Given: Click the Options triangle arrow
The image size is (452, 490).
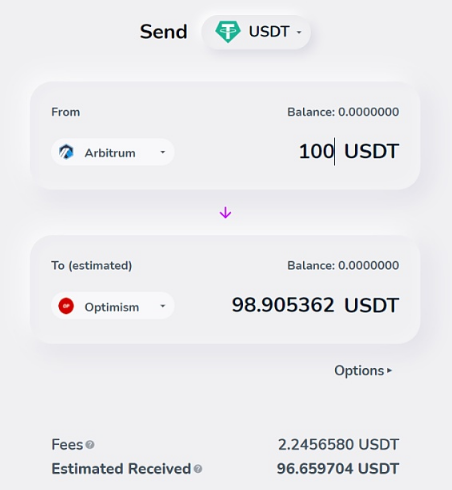Looking at the screenshot, I should 389,371.
